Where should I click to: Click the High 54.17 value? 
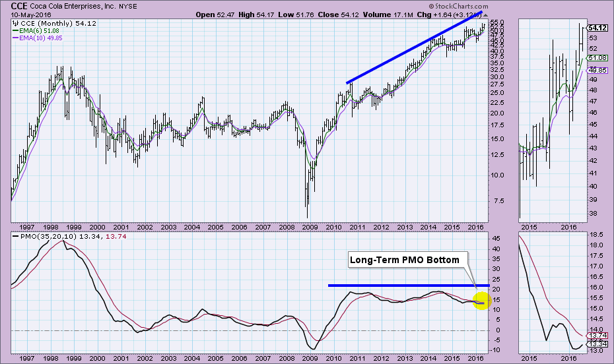(256, 15)
